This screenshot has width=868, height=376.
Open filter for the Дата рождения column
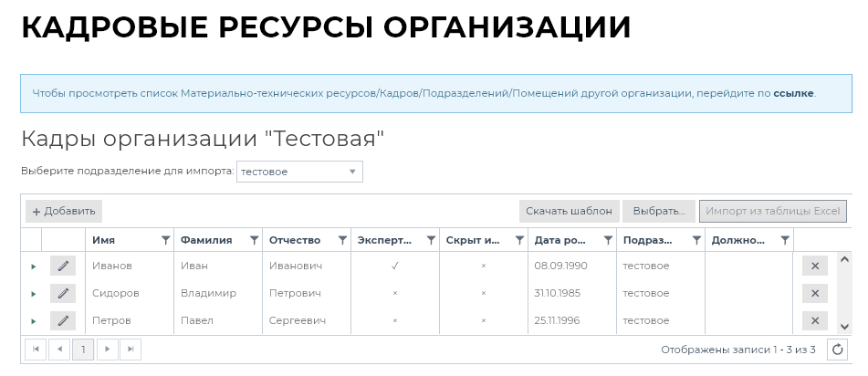pyautogui.click(x=608, y=240)
